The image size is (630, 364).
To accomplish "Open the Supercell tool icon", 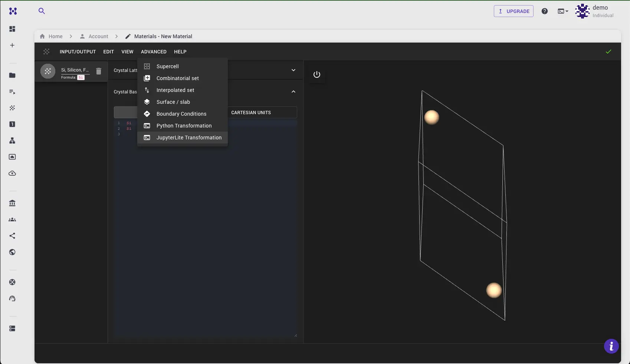I will click(147, 66).
